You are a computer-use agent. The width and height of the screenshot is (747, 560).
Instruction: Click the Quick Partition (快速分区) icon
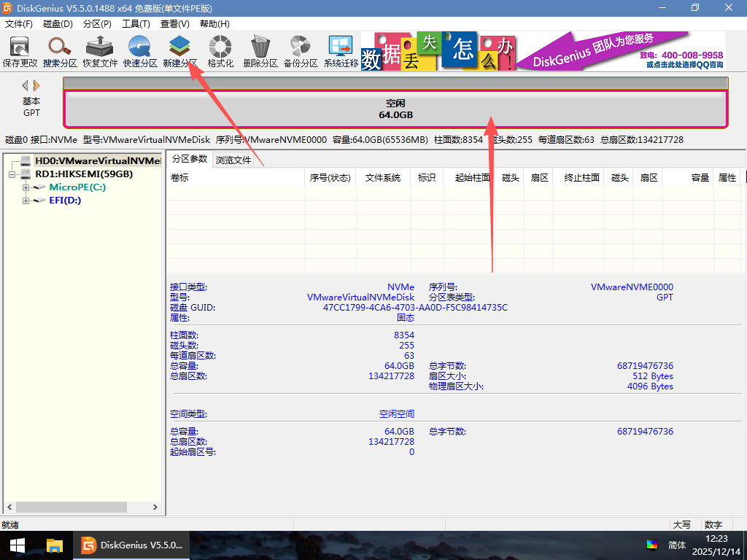(140, 51)
